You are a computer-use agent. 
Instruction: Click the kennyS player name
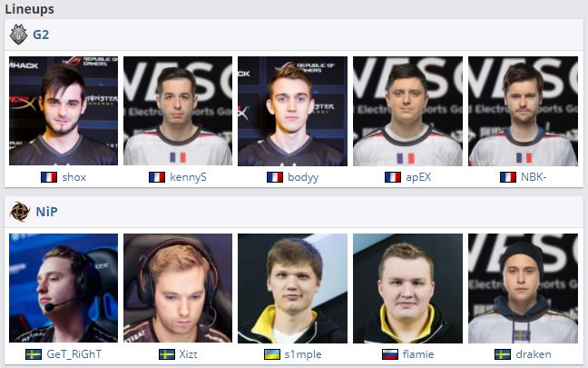[188, 177]
